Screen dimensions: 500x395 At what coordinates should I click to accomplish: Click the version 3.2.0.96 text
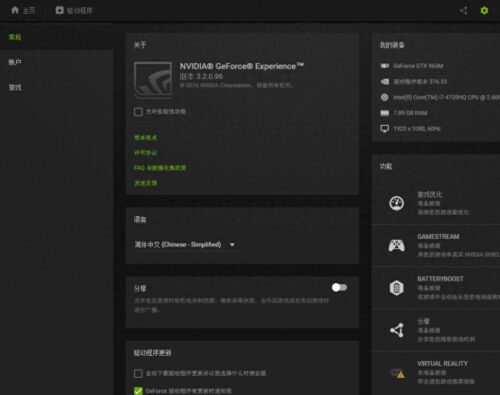point(201,76)
